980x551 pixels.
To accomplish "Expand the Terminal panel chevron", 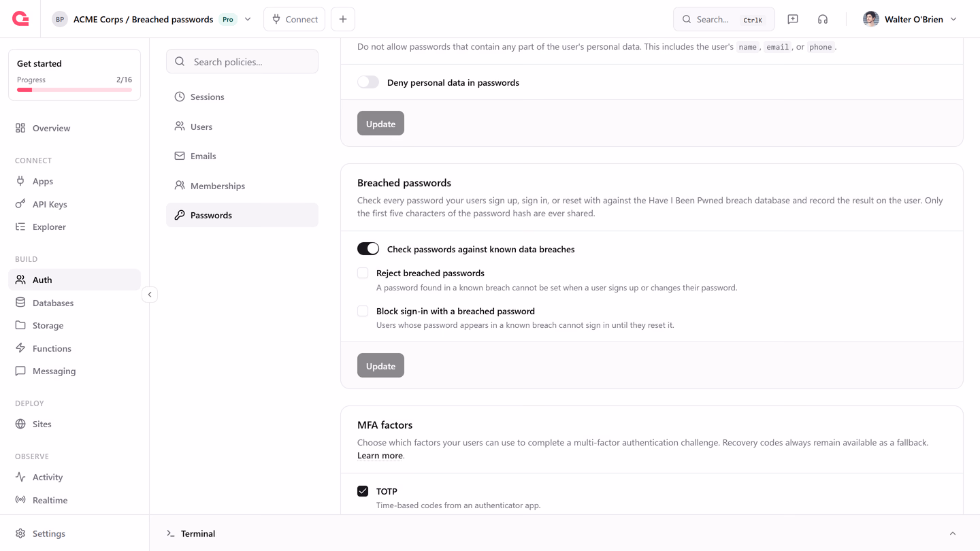I will pyautogui.click(x=953, y=533).
